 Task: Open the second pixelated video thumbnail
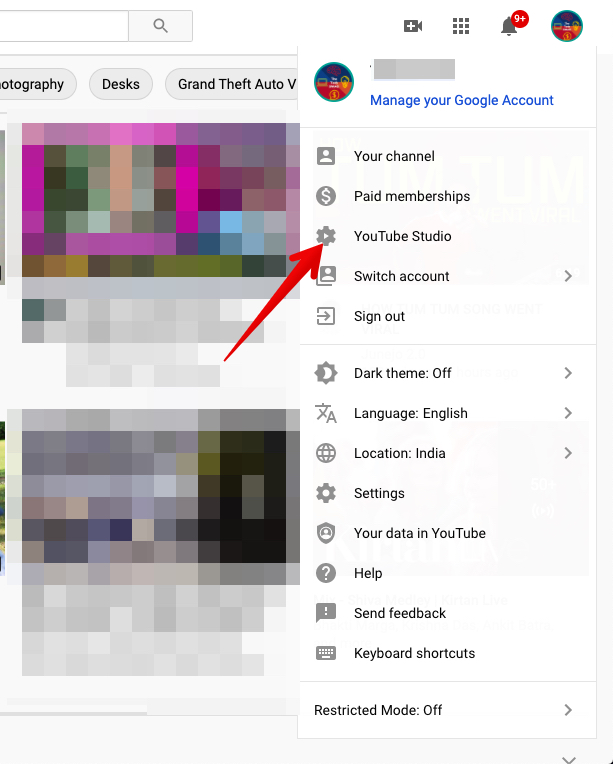tap(160, 497)
